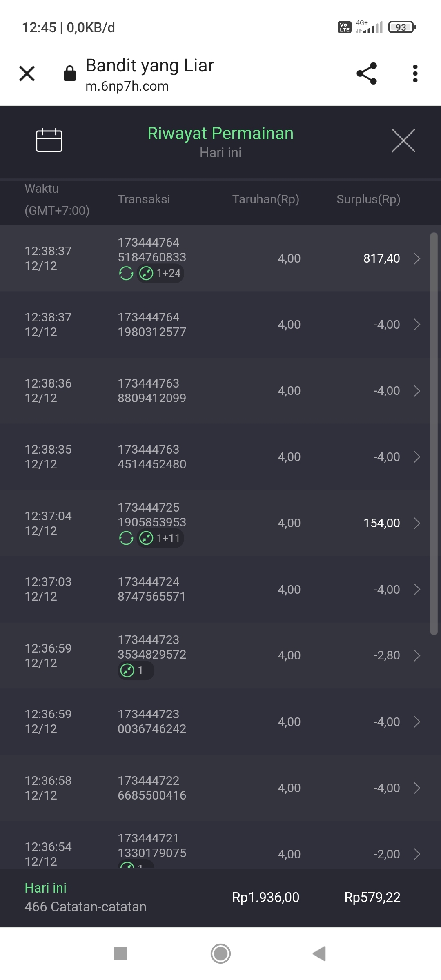Tap the Android recent apps square
This screenshot has width=441, height=980.
pyautogui.click(x=120, y=954)
